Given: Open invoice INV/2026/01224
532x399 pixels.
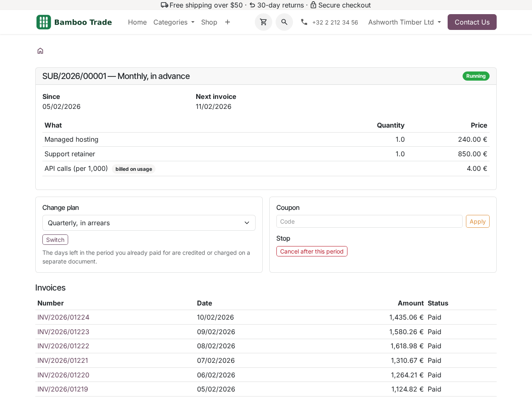Looking at the screenshot, I should click(x=63, y=317).
